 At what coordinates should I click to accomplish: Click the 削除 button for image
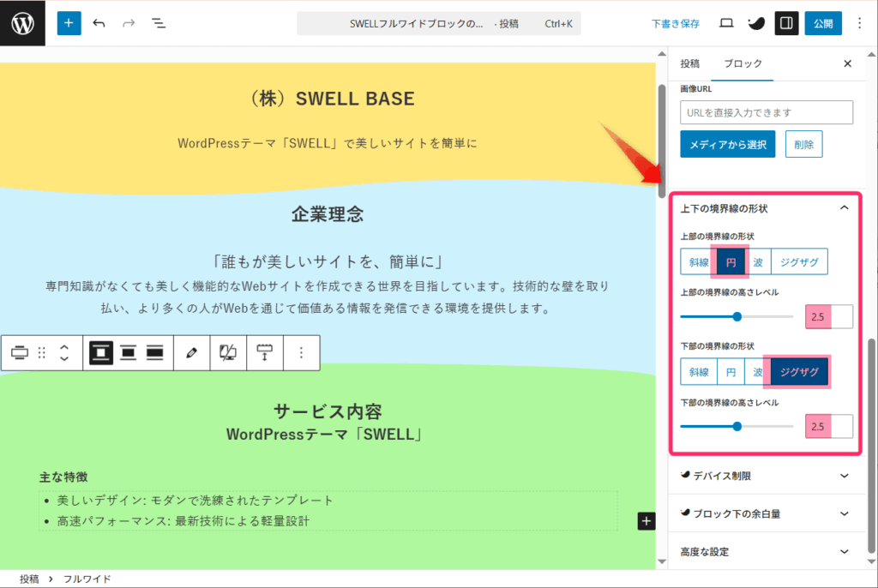click(803, 145)
